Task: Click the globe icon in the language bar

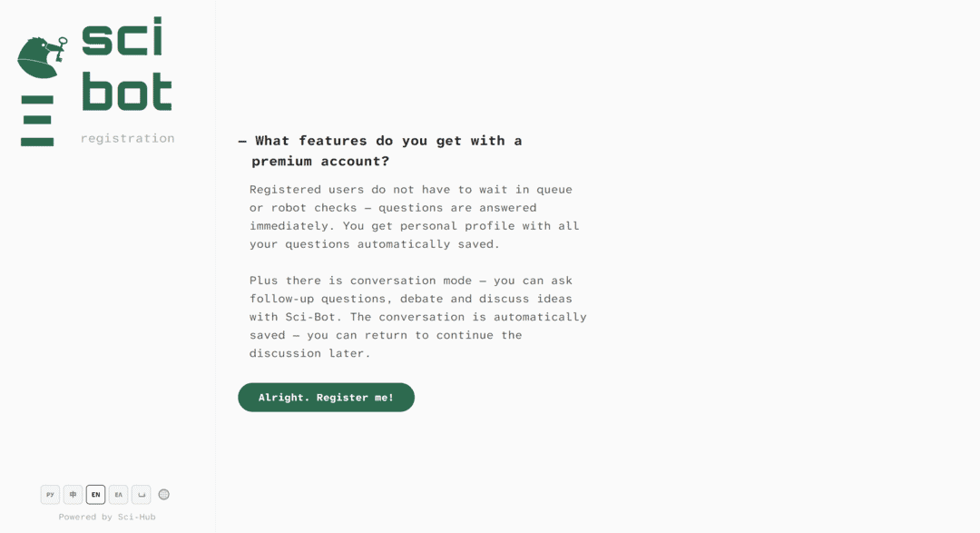Action: (x=164, y=494)
